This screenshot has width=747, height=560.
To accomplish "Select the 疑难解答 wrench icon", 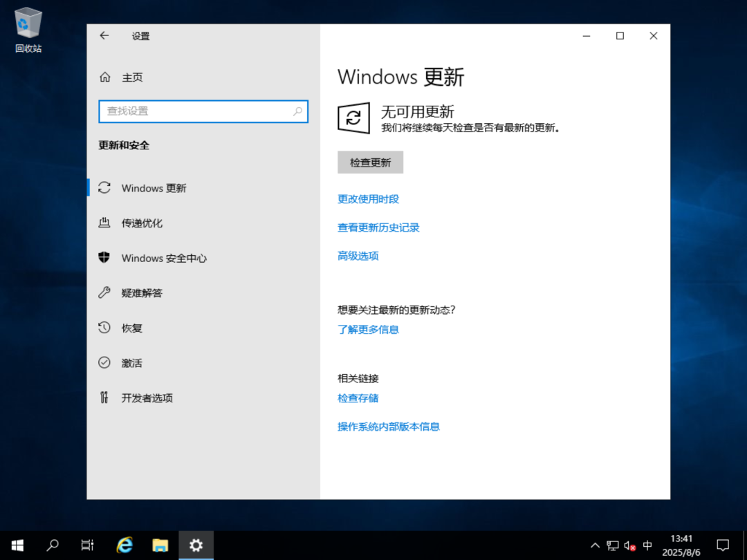I will tap(104, 292).
